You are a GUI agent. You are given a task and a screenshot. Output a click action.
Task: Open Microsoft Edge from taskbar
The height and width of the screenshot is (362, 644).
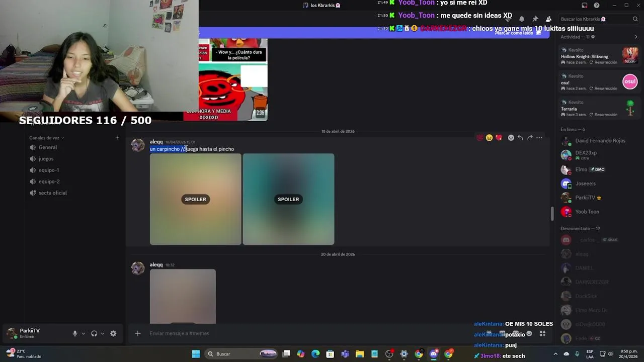pyautogui.click(x=315, y=354)
